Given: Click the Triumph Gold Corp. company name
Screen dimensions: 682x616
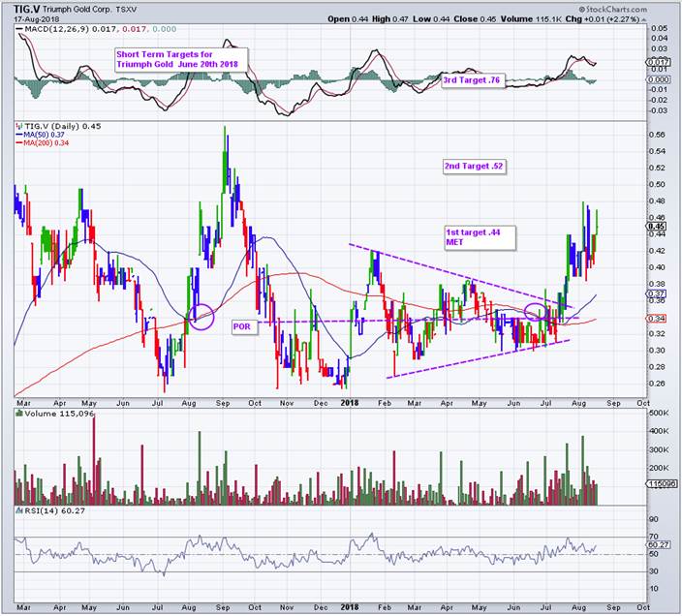Looking at the screenshot, I should coord(77,10).
